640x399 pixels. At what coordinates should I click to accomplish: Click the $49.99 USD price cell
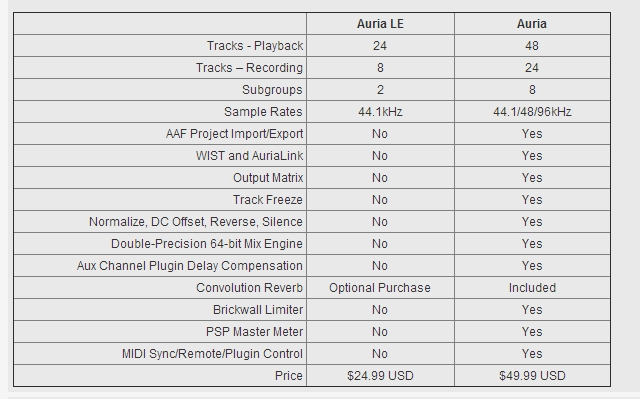point(532,376)
